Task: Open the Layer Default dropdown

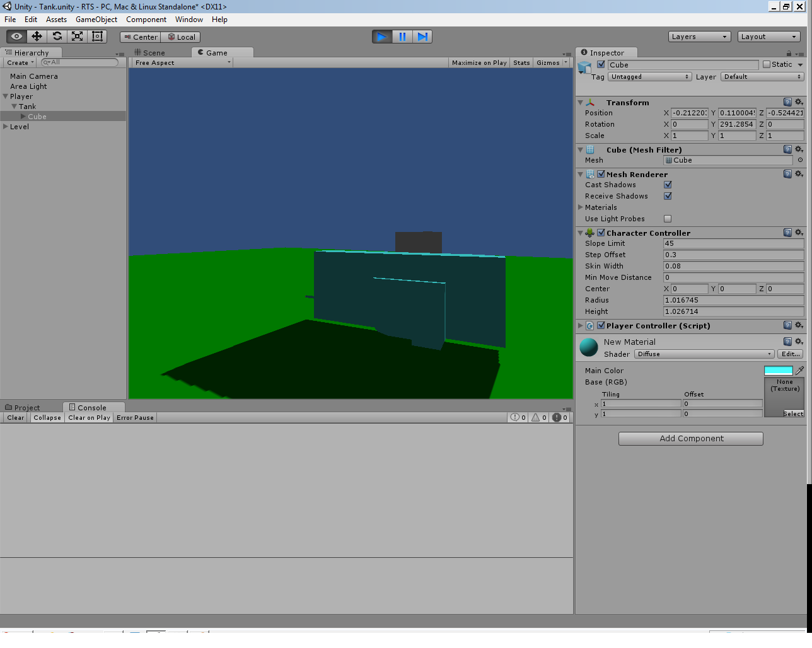Action: pyautogui.click(x=762, y=76)
